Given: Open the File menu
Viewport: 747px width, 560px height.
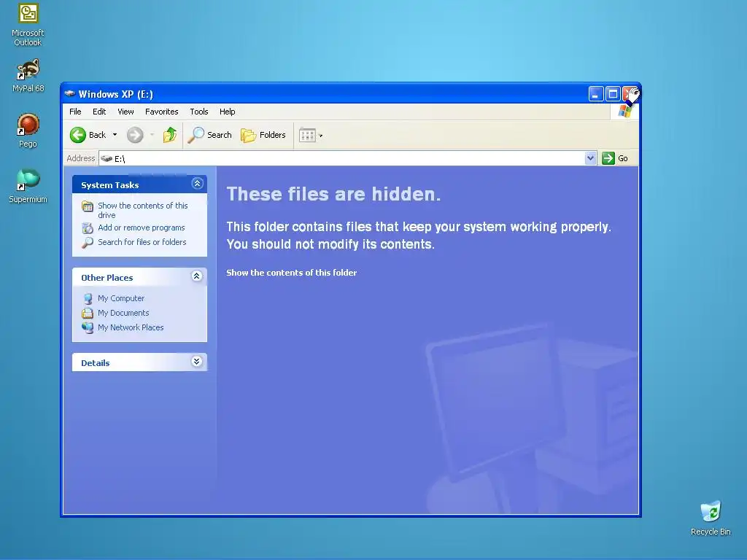Looking at the screenshot, I should 75,112.
